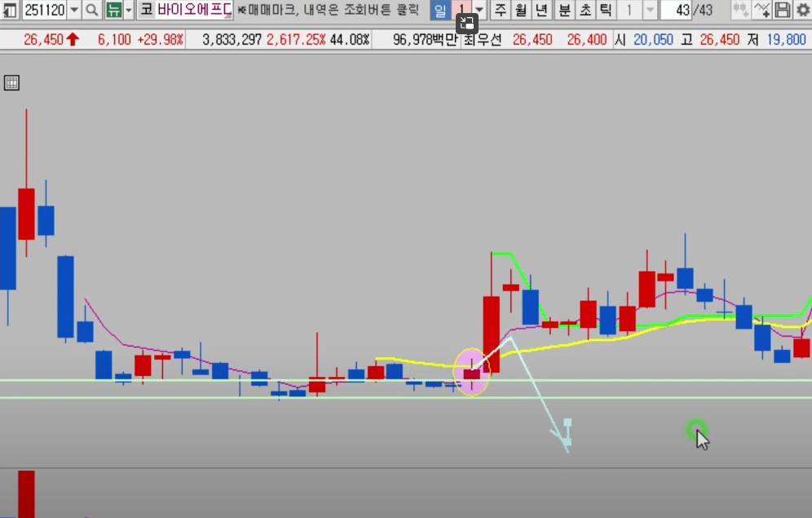Image resolution: width=812 pixels, height=518 pixels.
Task: Click the best bid price 26,400
Action: (x=587, y=40)
